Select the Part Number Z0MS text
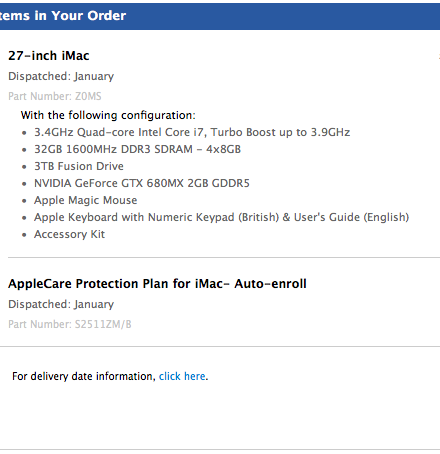 click(x=55, y=96)
